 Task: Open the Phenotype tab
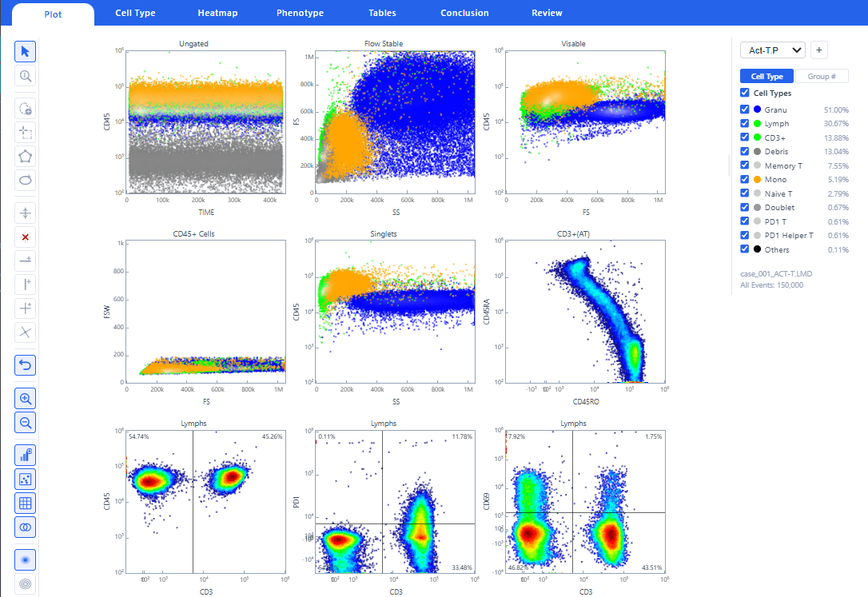(x=300, y=13)
